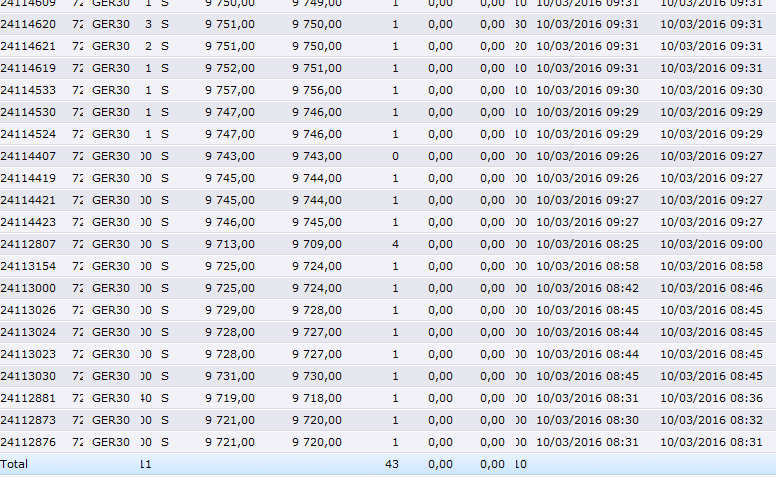This screenshot has width=776, height=477.
Task: Select order ID 24113024 cell
Action: point(28,332)
